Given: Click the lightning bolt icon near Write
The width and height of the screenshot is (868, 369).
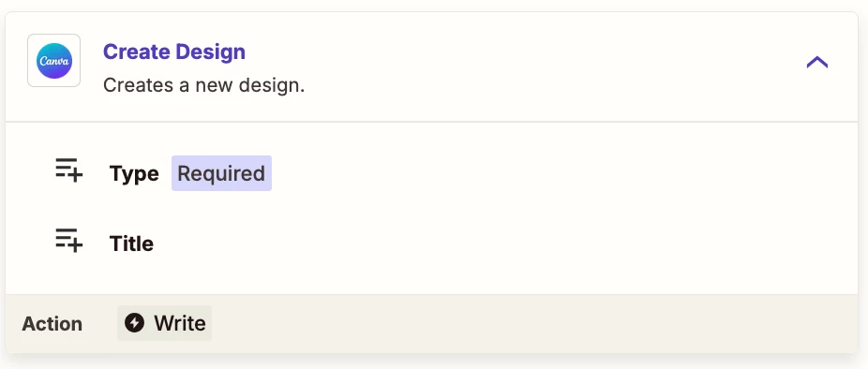Looking at the screenshot, I should pyautogui.click(x=134, y=322).
